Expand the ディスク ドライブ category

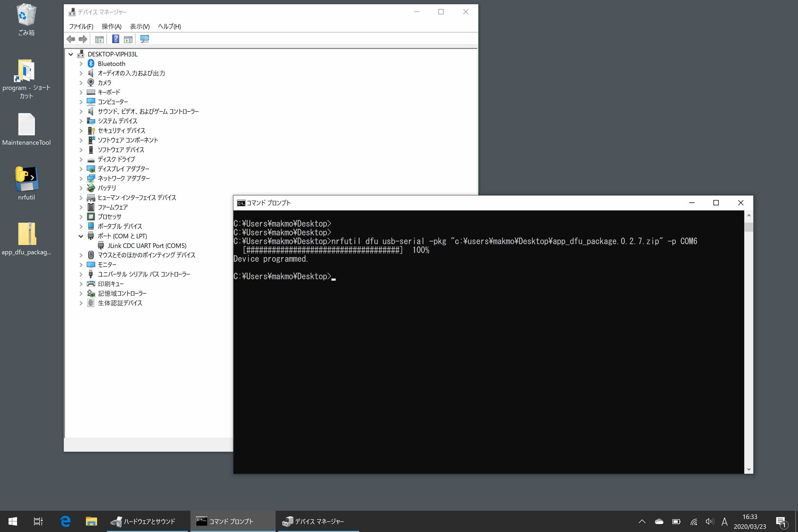point(81,159)
